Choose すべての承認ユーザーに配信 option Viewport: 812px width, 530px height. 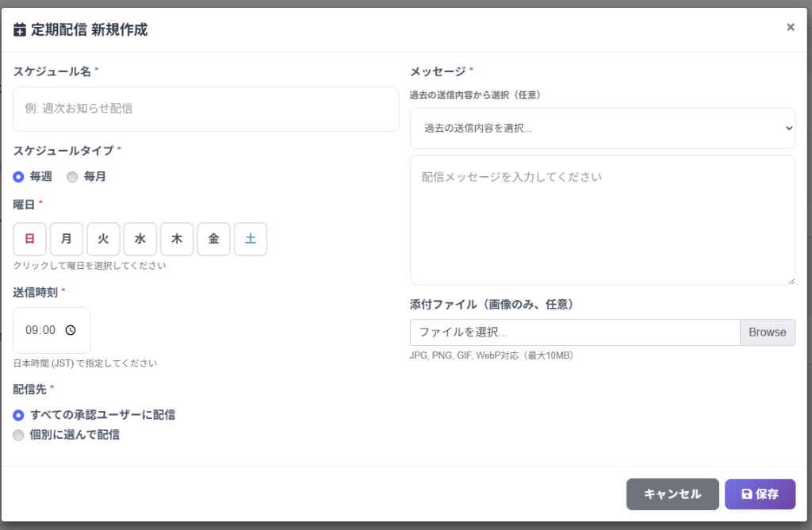point(17,414)
